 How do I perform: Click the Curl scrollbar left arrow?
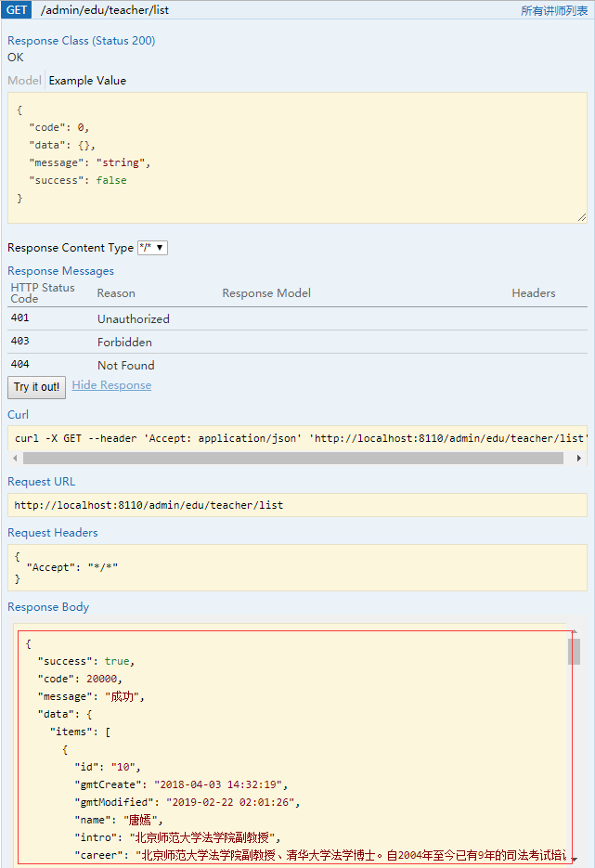pos(15,459)
